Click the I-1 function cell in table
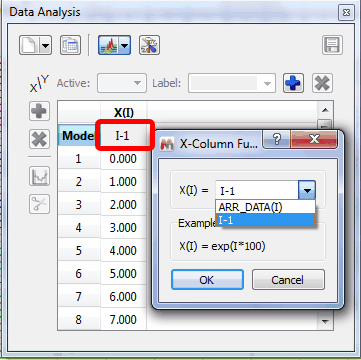The height and width of the screenshot is (360, 361). click(x=122, y=136)
